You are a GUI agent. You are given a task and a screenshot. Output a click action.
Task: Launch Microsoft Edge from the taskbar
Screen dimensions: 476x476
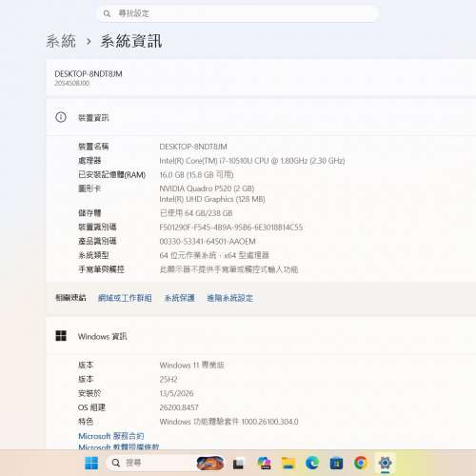(x=312, y=464)
